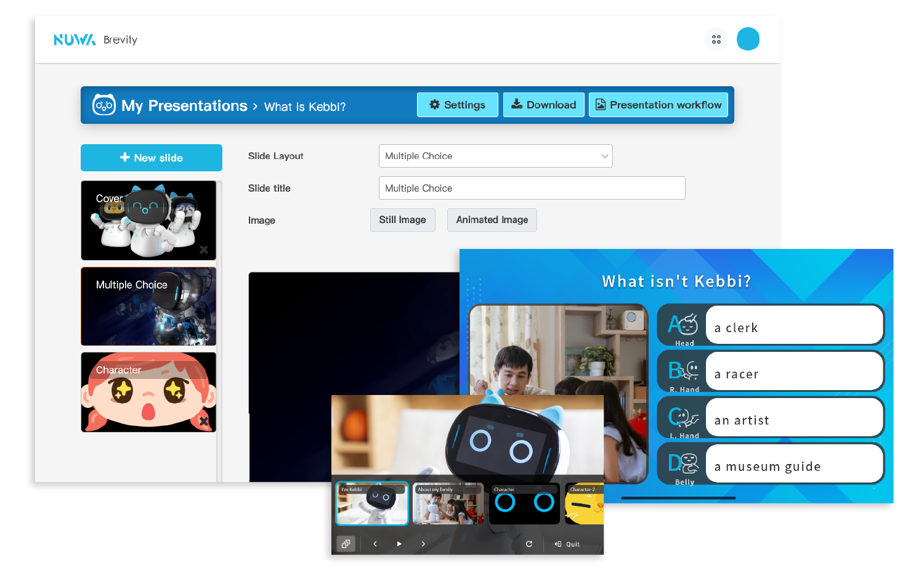Delete the Cover slide with its X icon
This screenshot has width=924, height=578.
coord(204,250)
